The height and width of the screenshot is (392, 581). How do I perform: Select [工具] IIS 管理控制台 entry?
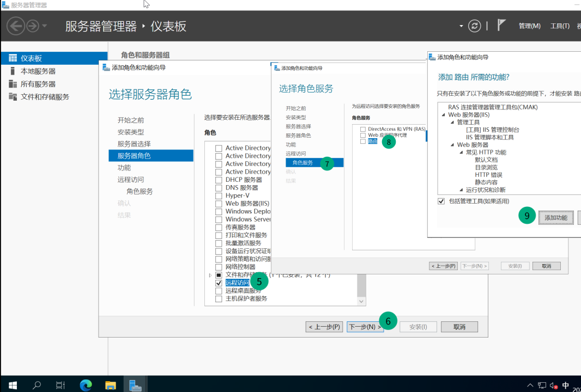click(493, 130)
